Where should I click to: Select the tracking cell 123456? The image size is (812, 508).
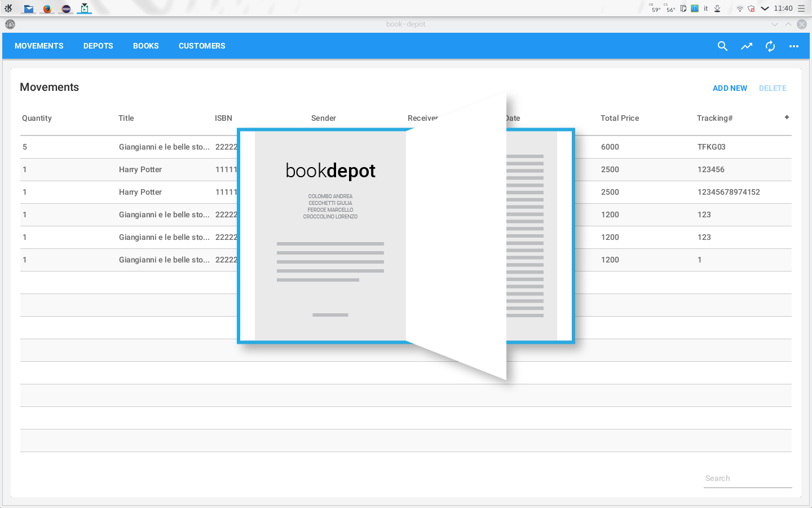[711, 169]
